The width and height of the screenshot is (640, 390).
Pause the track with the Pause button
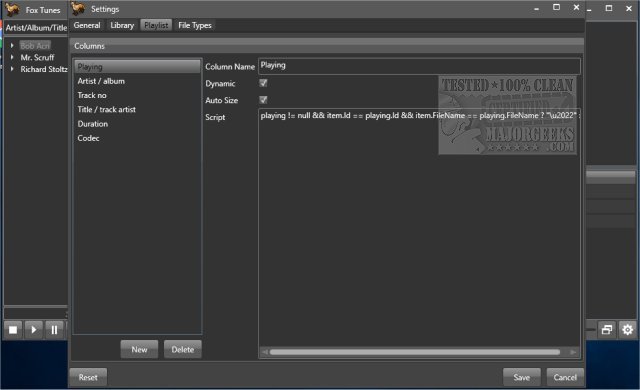pos(54,330)
